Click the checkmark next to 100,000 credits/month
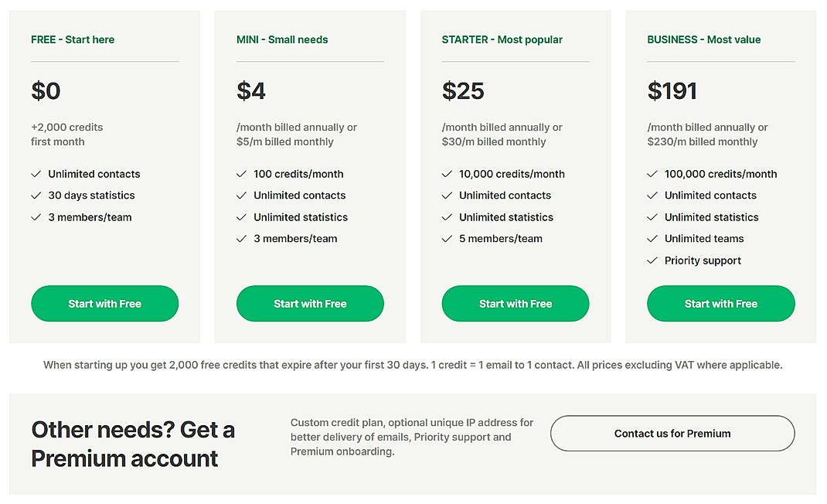 [x=652, y=174]
